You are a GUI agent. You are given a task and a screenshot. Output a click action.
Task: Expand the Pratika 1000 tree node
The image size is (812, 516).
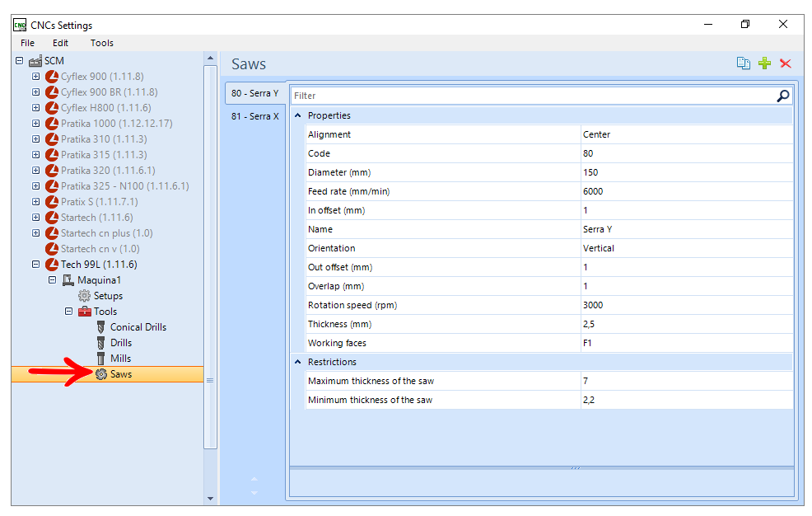point(35,124)
